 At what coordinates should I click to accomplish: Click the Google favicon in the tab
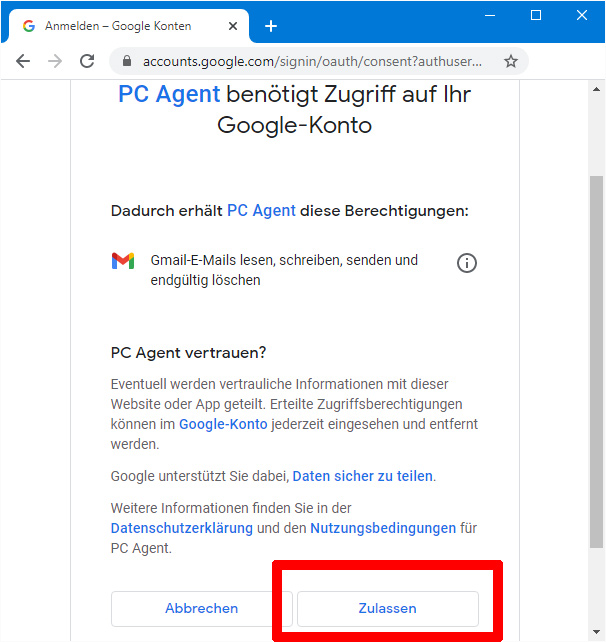pyautogui.click(x=29, y=26)
